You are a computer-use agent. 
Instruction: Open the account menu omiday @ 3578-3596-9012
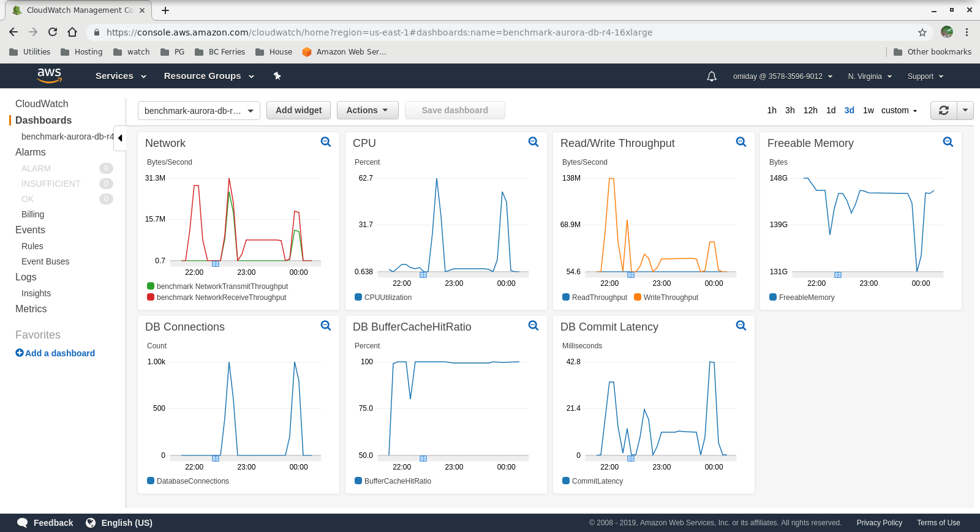(x=783, y=77)
